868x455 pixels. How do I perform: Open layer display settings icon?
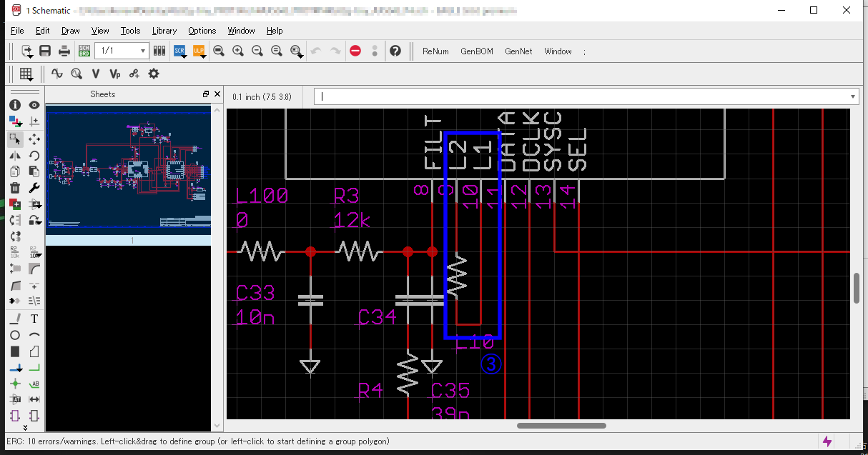15,122
